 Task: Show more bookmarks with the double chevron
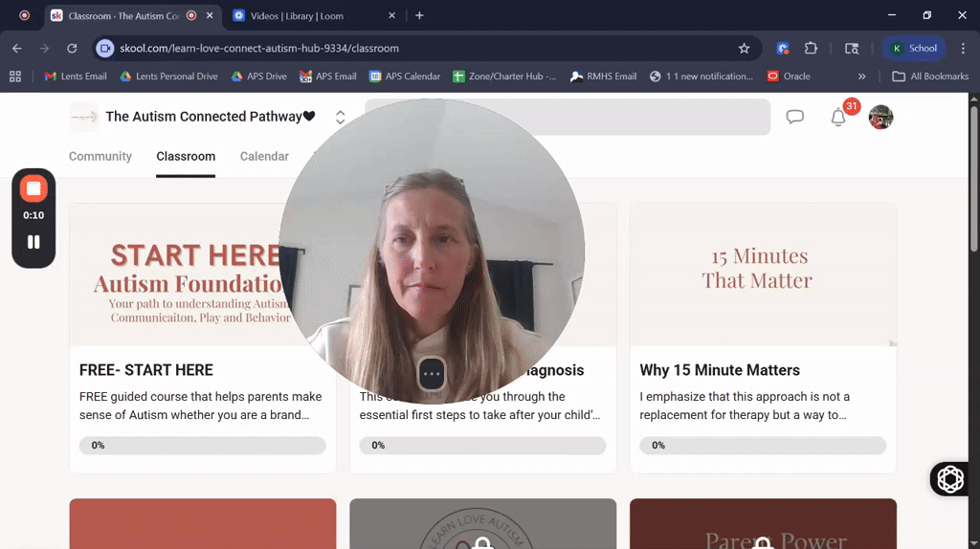coord(862,77)
